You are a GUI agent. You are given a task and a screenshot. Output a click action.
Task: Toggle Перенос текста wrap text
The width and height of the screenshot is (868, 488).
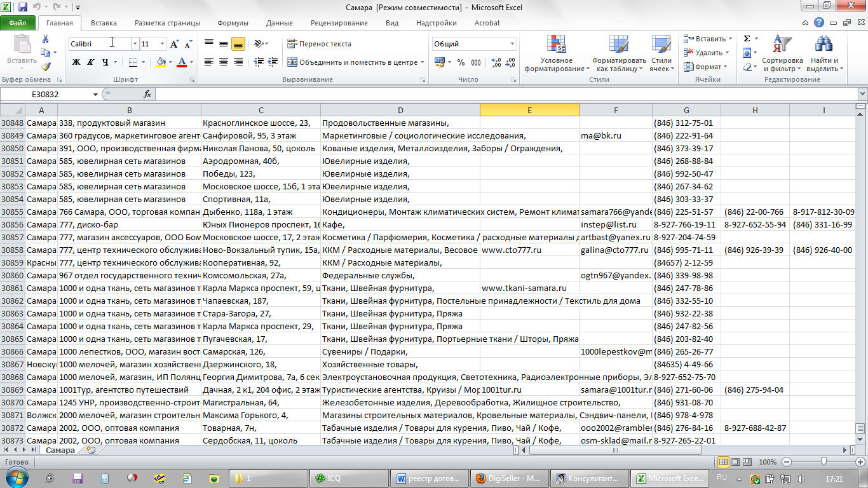point(319,44)
